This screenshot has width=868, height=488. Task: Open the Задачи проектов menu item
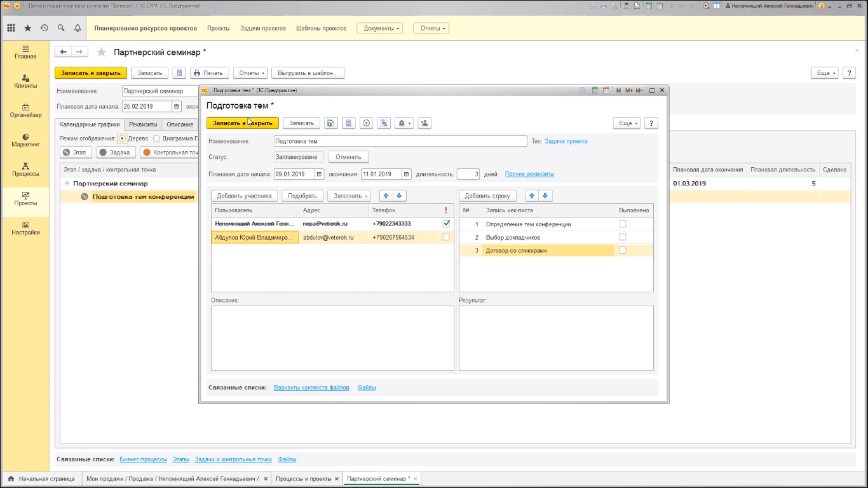(x=263, y=29)
